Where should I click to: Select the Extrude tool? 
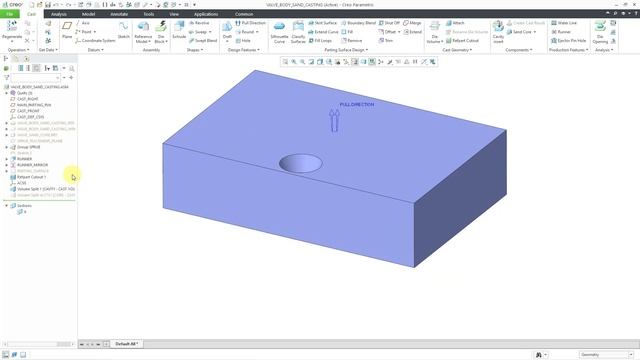[x=179, y=30]
